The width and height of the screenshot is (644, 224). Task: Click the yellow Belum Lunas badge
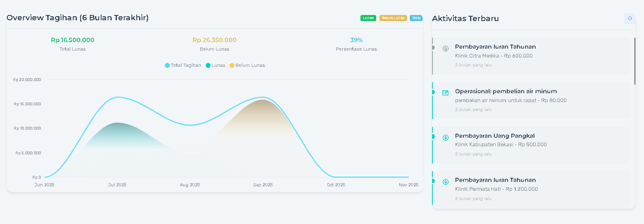(x=393, y=18)
